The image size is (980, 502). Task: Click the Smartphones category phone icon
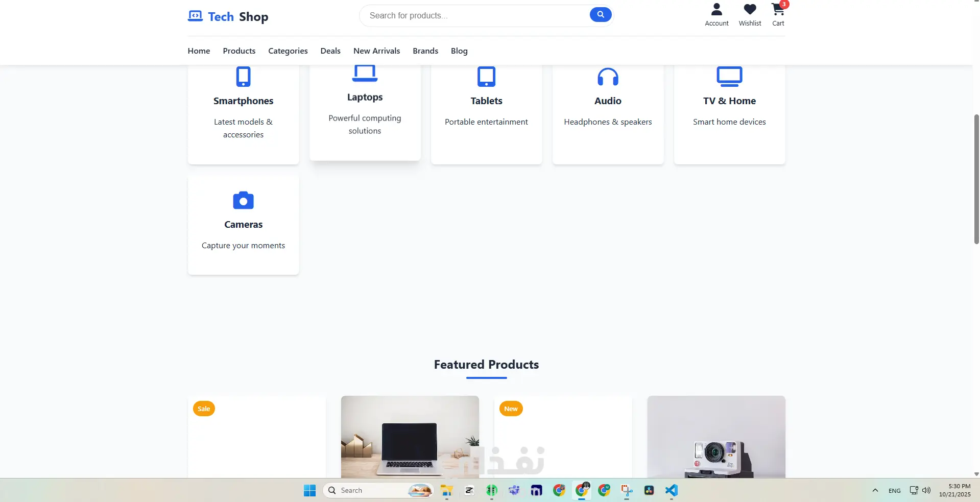click(244, 77)
